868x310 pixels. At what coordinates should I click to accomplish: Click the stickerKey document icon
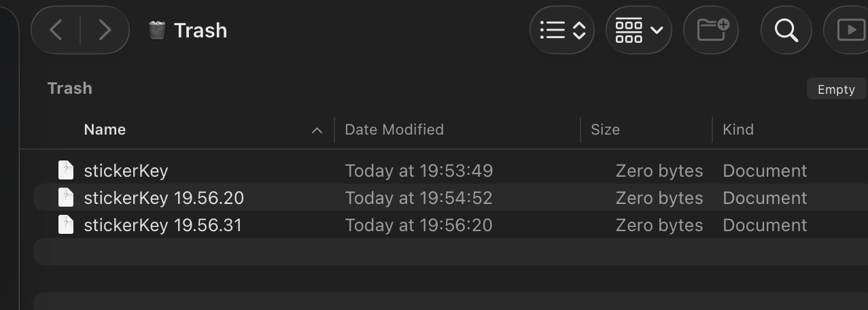[66, 171]
